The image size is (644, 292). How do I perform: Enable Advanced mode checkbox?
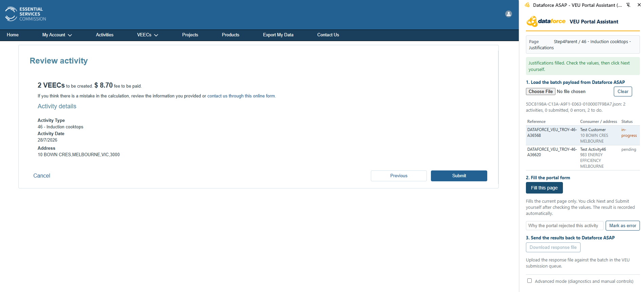(x=529, y=281)
